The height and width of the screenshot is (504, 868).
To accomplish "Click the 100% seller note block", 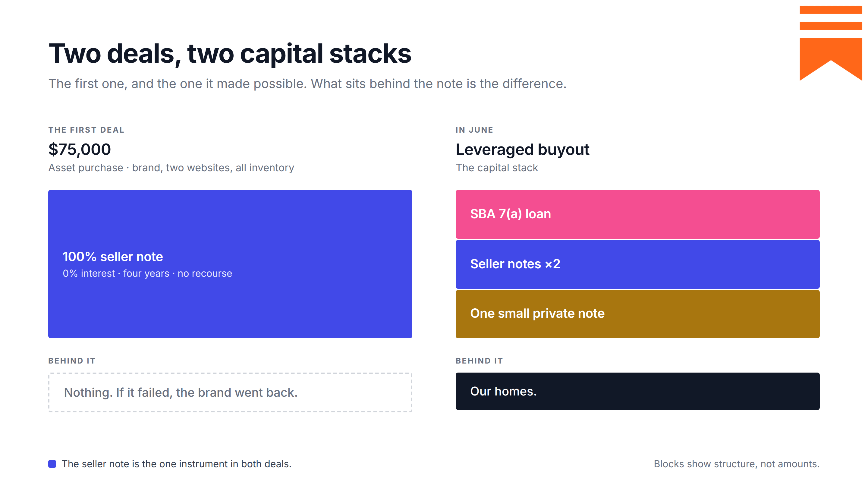I will 230,264.
